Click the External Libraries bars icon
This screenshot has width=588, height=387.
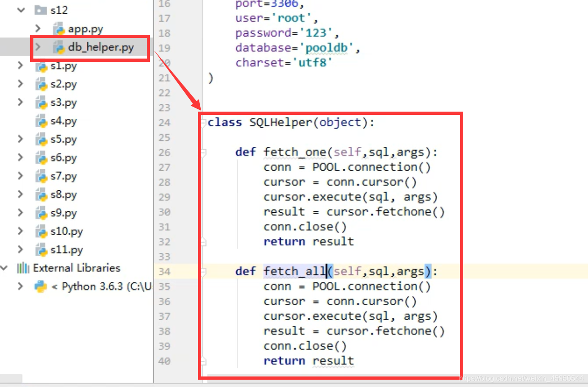pyautogui.click(x=23, y=268)
